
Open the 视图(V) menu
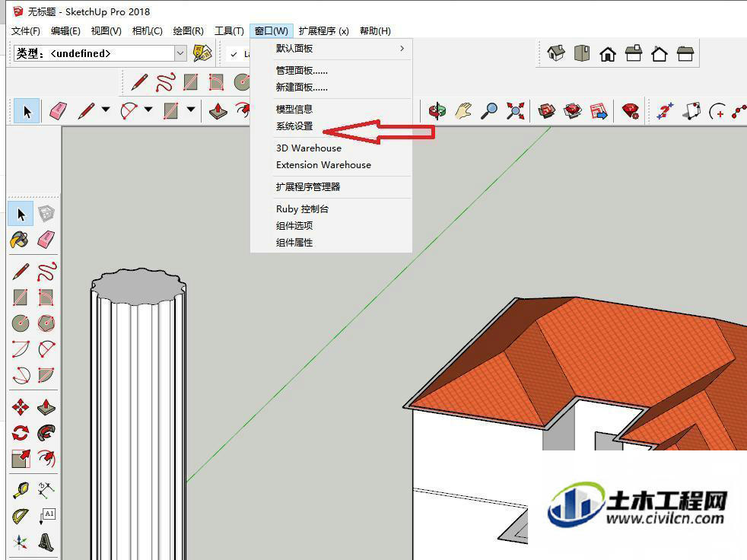[106, 31]
